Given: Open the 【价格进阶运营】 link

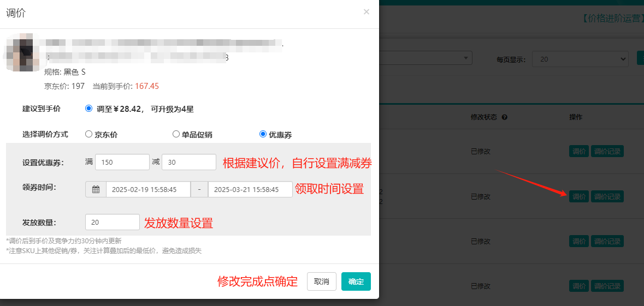Looking at the screenshot, I should pos(610,18).
